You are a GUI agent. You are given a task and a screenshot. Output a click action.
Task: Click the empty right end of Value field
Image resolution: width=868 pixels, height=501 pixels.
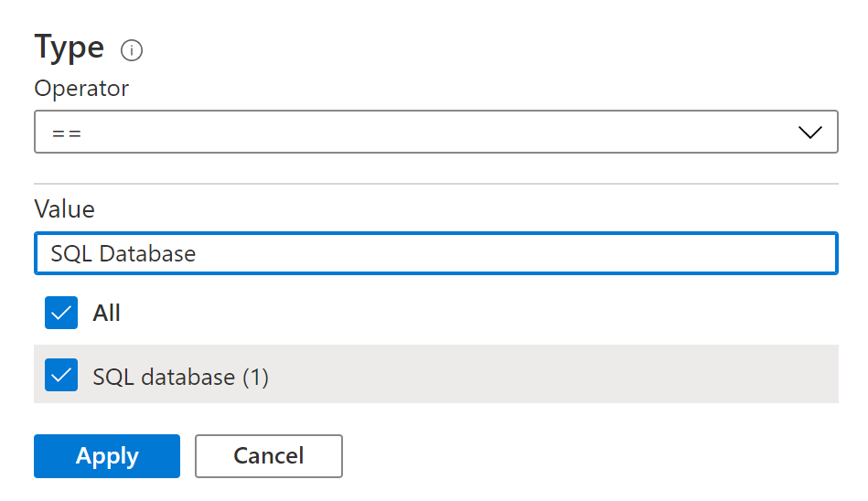coord(777,253)
